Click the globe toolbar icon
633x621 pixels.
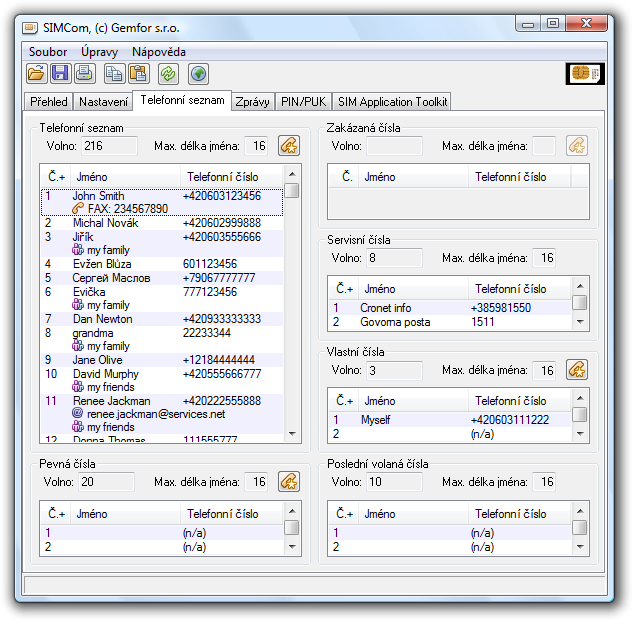pyautogui.click(x=198, y=73)
